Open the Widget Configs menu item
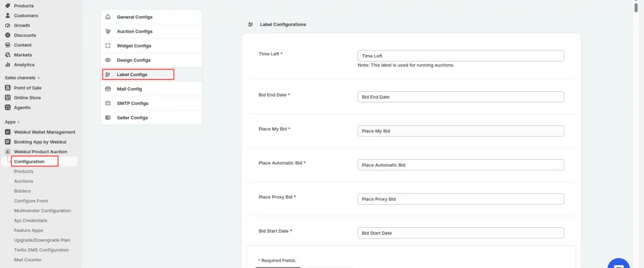 point(151,46)
